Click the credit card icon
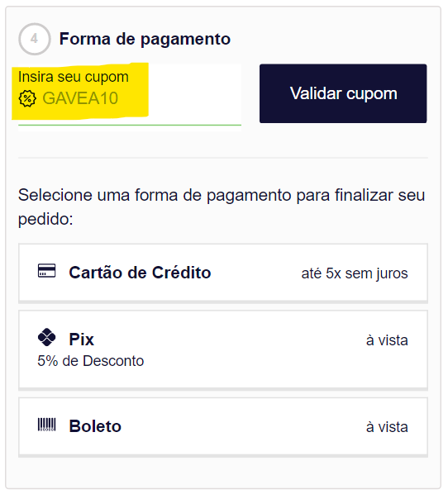Viewport: 448px width, 494px height. click(x=46, y=271)
